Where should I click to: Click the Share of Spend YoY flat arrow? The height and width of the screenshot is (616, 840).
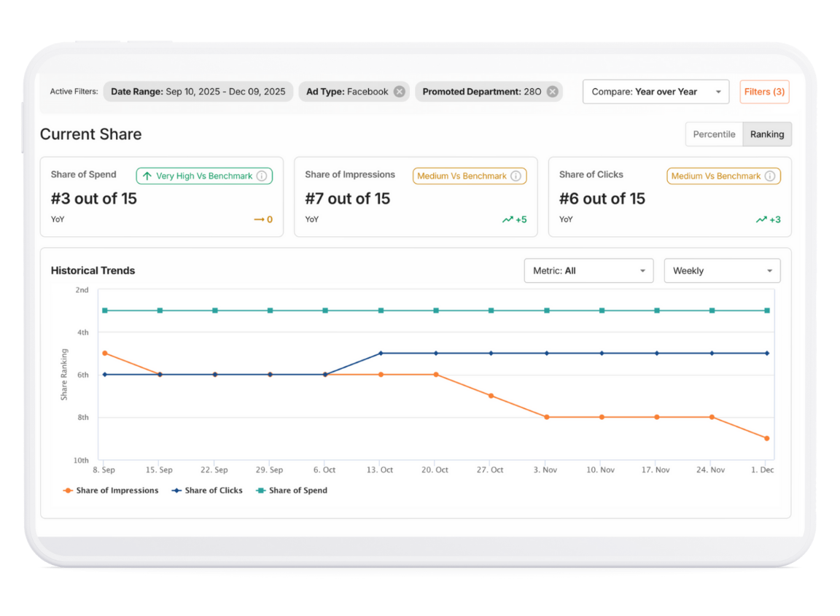pos(259,219)
